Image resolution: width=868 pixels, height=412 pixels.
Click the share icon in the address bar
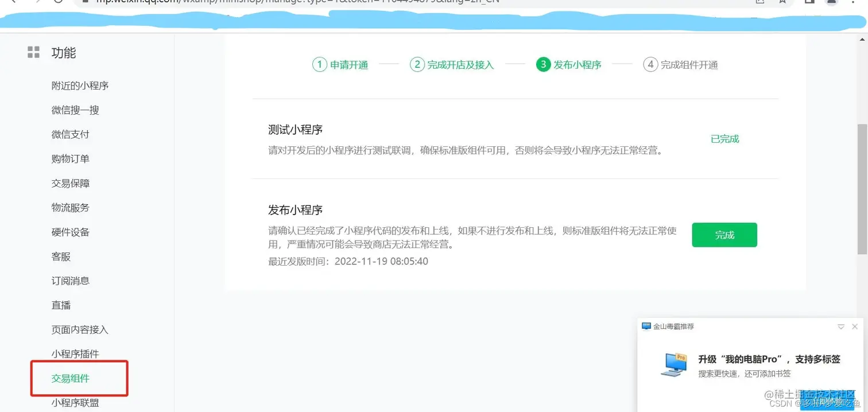[759, 3]
